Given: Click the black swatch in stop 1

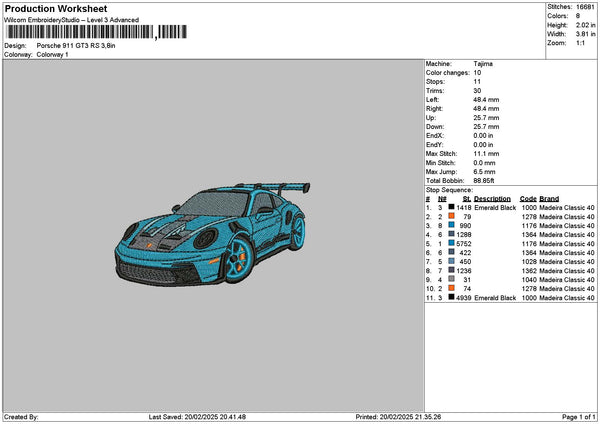Looking at the screenshot, I should click(452, 207).
